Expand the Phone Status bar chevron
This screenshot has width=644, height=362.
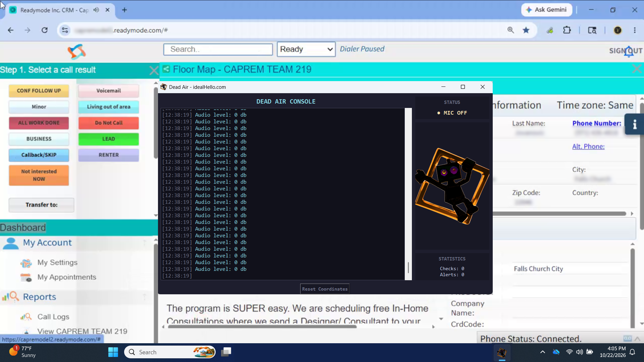pos(637,339)
